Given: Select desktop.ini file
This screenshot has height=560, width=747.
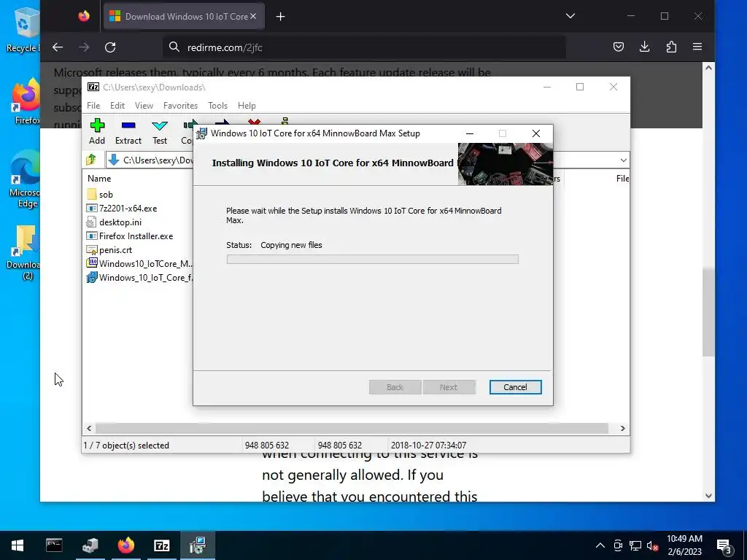Looking at the screenshot, I should [115, 222].
